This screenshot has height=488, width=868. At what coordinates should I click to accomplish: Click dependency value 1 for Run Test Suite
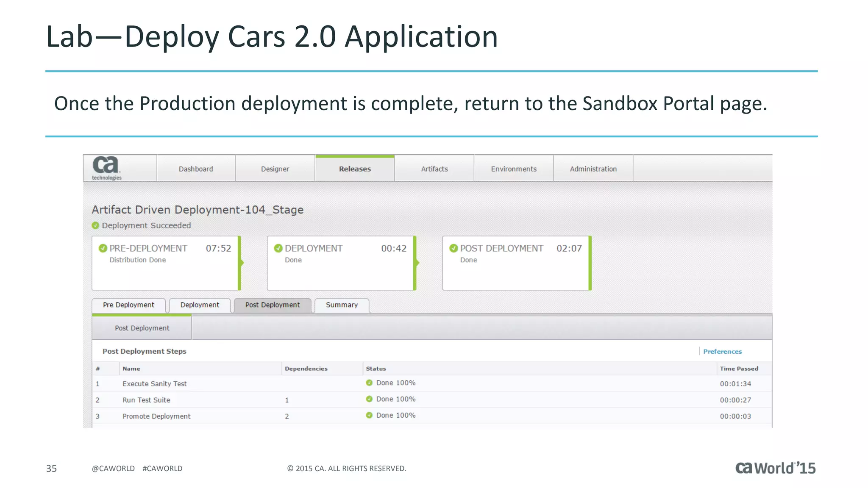(287, 400)
